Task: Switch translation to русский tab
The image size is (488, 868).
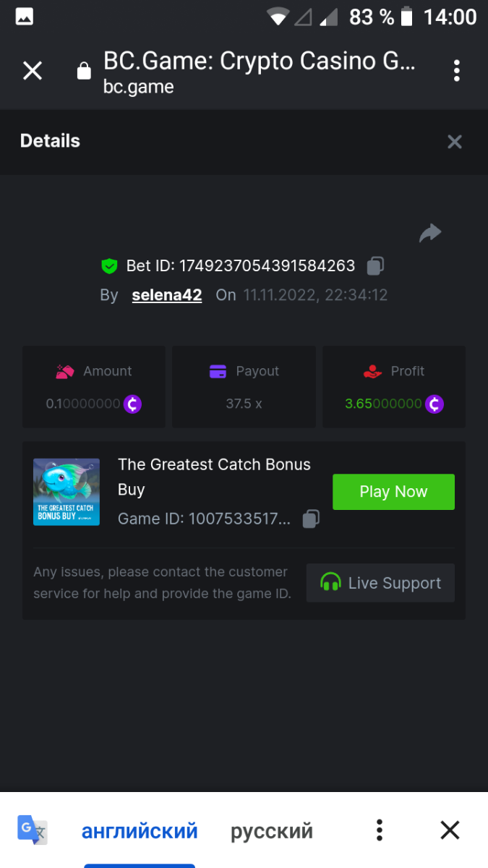Action: [271, 831]
